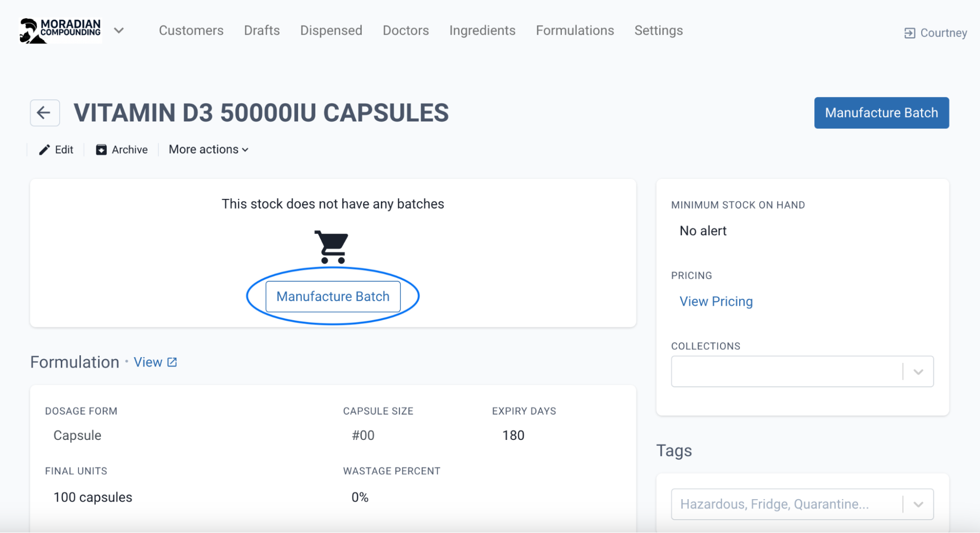Click the back arrow beside the capsule title
This screenshot has height=533, width=980.
tap(44, 113)
